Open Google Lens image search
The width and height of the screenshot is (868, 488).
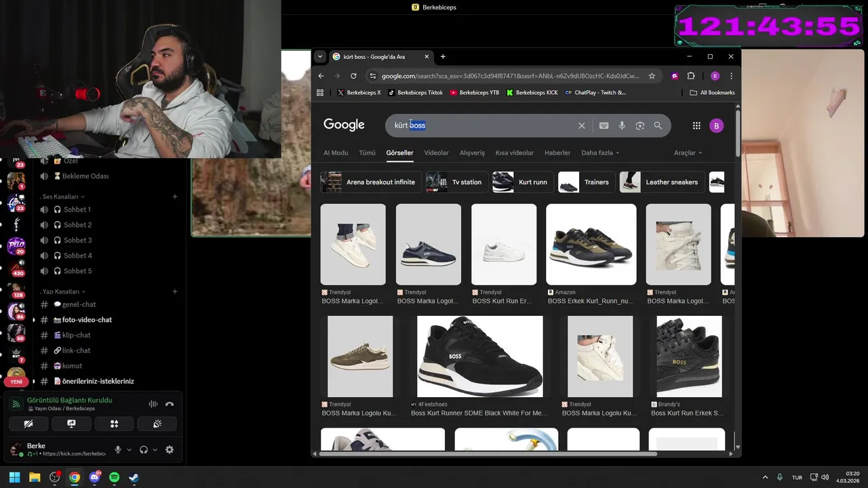click(639, 125)
